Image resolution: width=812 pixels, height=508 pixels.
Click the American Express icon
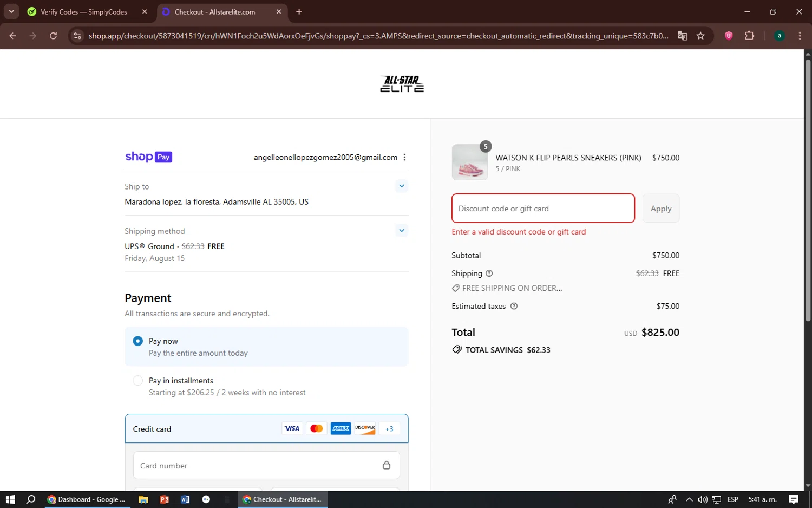(340, 428)
